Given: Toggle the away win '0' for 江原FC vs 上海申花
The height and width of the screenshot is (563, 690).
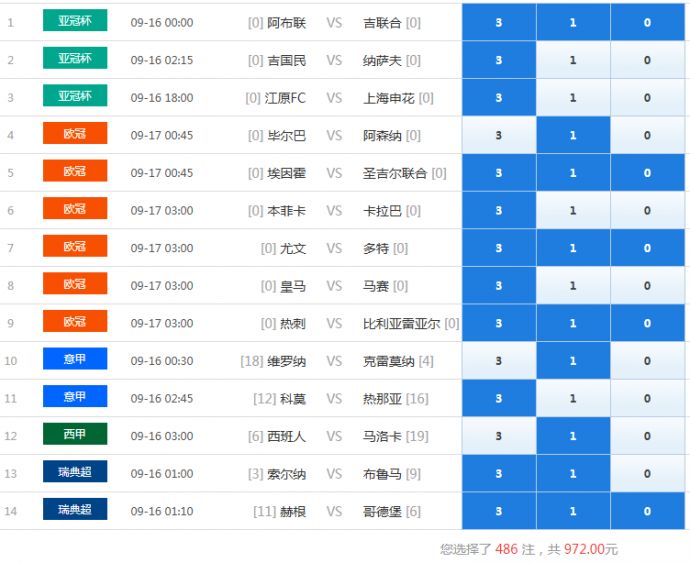Looking at the screenshot, I should click(x=647, y=98).
